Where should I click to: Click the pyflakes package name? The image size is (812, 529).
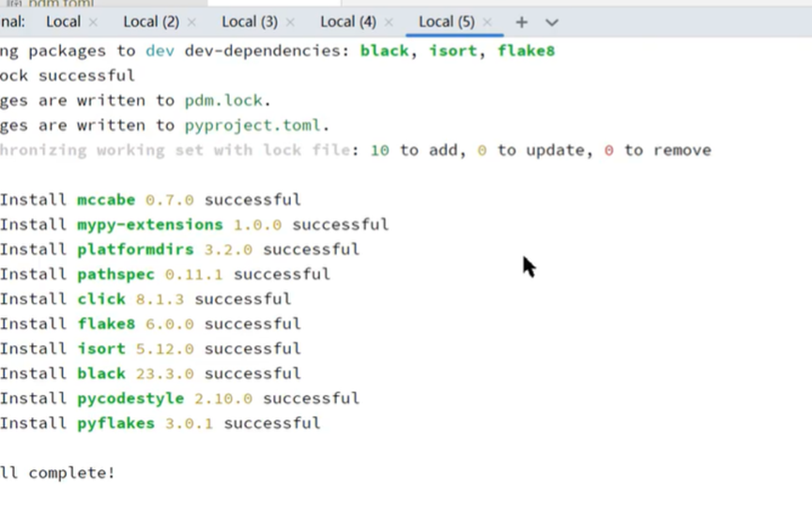click(116, 424)
